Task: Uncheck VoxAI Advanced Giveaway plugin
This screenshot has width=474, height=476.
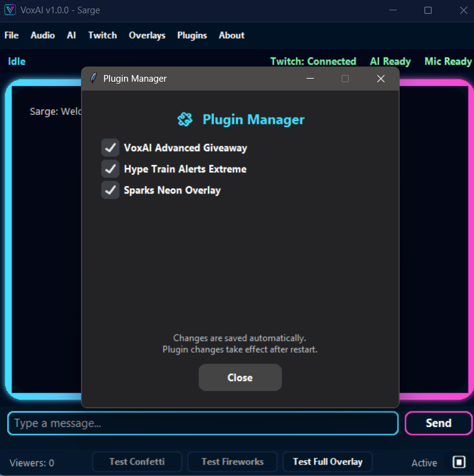Action: pyautogui.click(x=110, y=148)
